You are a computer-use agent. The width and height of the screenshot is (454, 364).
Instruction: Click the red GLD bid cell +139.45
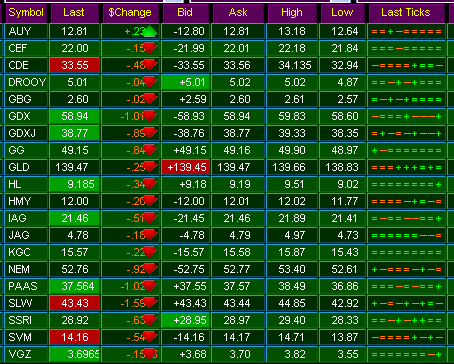tap(185, 167)
